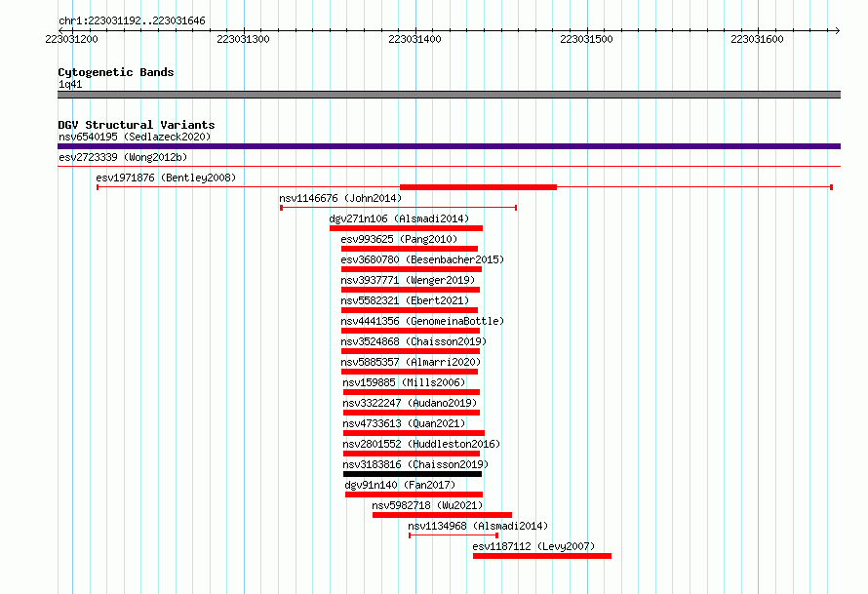Open nsv2801552 (Huddleston2016) variant
This screenshot has height=594, width=868.
(x=421, y=444)
